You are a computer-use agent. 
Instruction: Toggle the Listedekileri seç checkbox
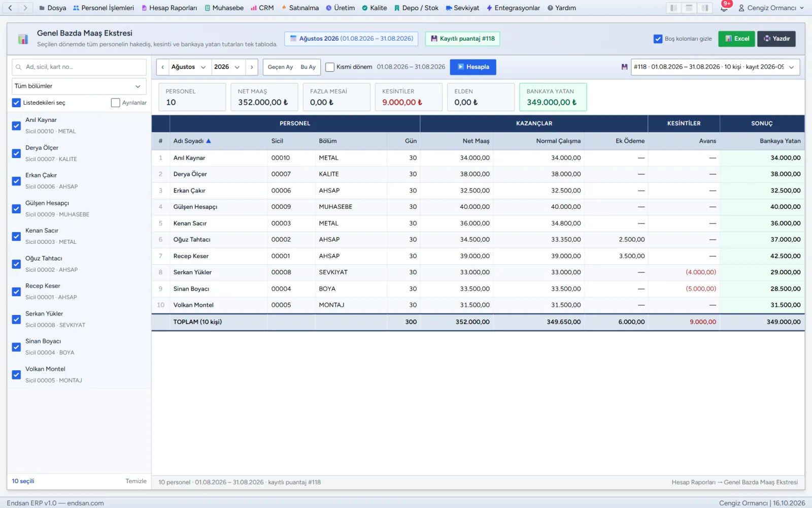tap(16, 103)
